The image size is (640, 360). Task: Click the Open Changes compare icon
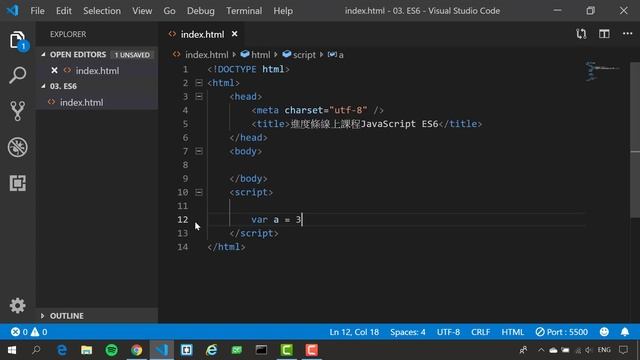click(581, 34)
